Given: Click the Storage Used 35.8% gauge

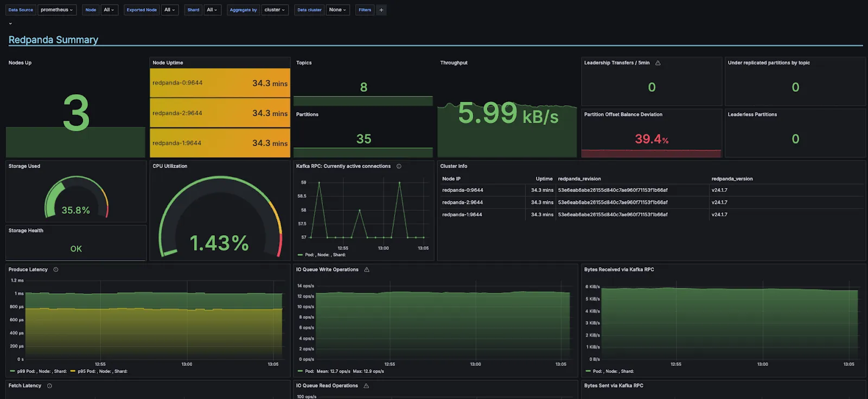Looking at the screenshot, I should (x=76, y=197).
